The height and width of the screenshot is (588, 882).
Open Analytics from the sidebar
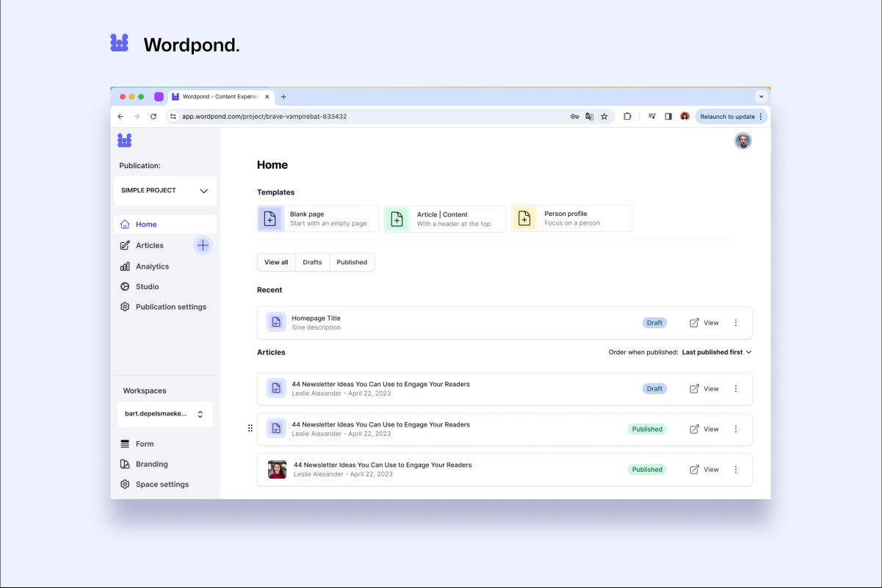coord(152,266)
